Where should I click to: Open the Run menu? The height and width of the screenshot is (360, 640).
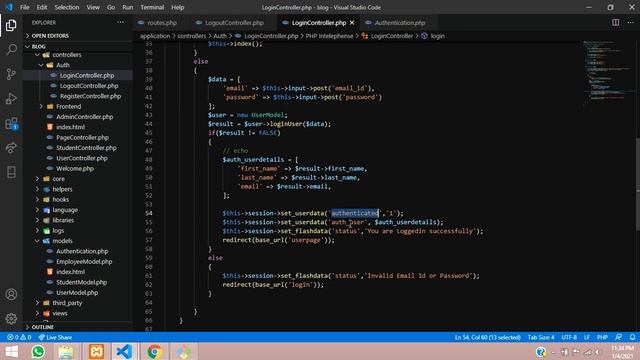pyautogui.click(x=127, y=7)
